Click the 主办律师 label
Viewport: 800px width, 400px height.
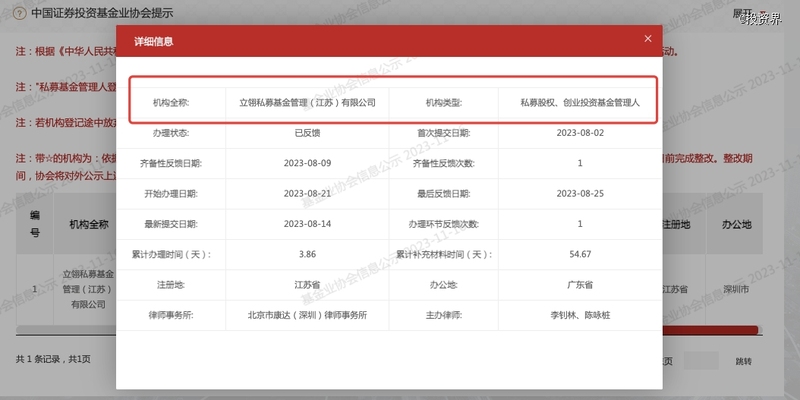tap(444, 315)
